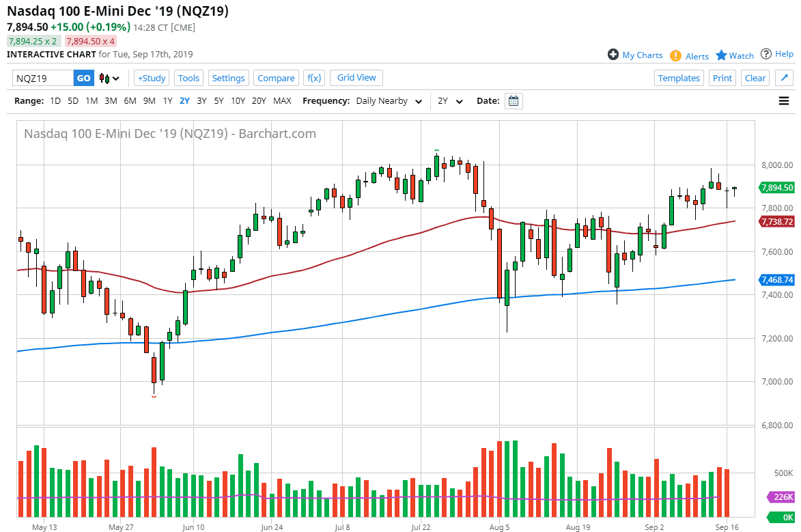This screenshot has width=801, height=532.
Task: Open the candlestick chart type selector
Action: pyautogui.click(x=109, y=78)
